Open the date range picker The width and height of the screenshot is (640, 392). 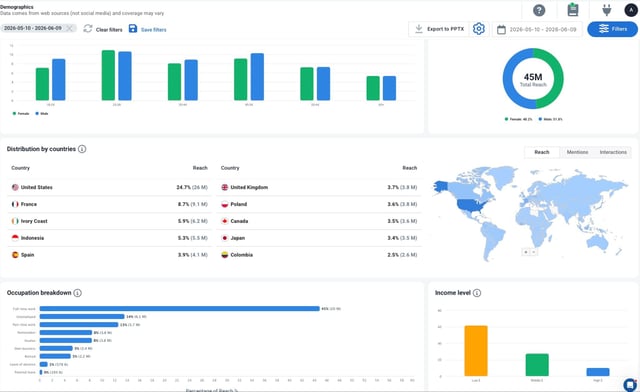tap(537, 29)
